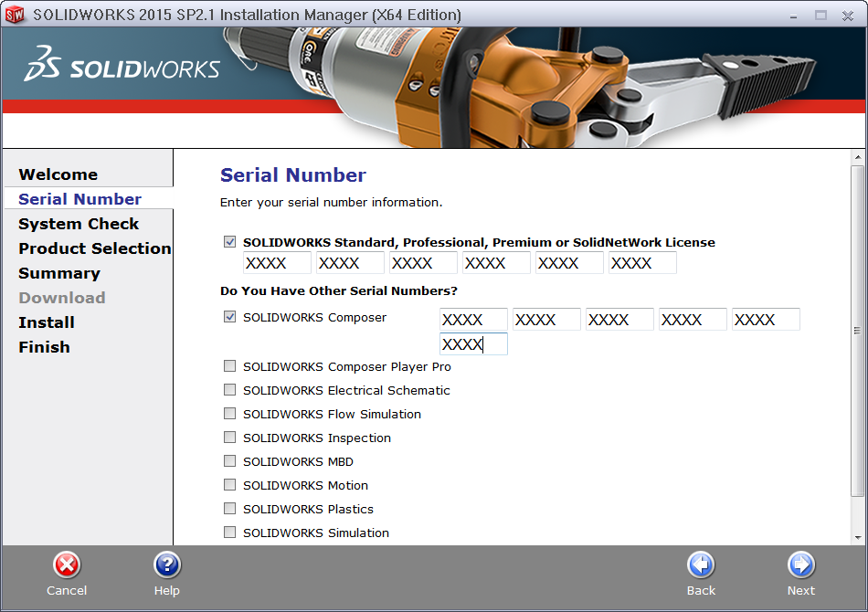868x612 pixels.
Task: Click sixth Composer field on second row
Action: tap(473, 344)
